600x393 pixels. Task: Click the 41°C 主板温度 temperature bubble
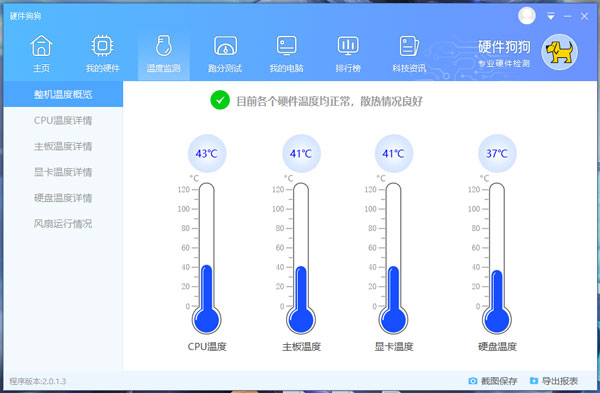coord(301,153)
